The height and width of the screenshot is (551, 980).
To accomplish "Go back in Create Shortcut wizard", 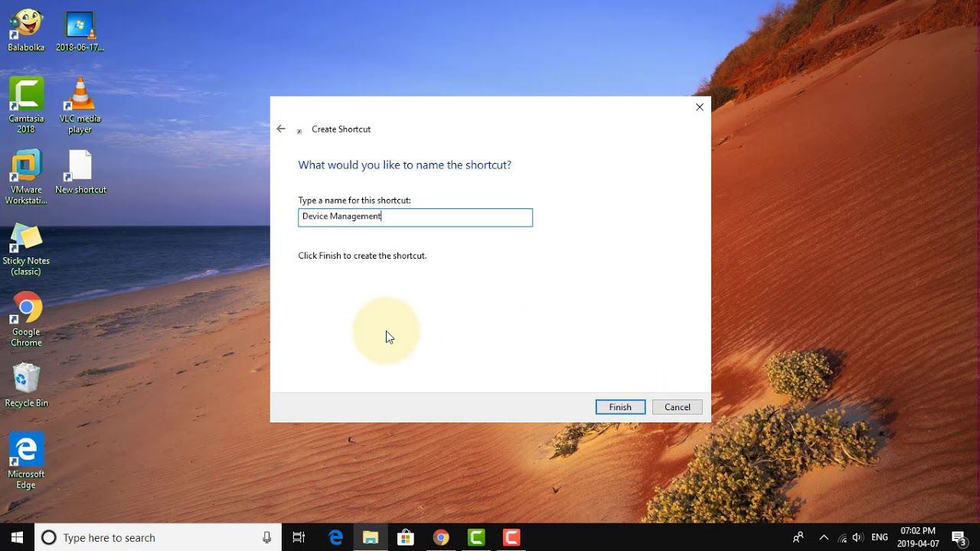I will (x=281, y=129).
